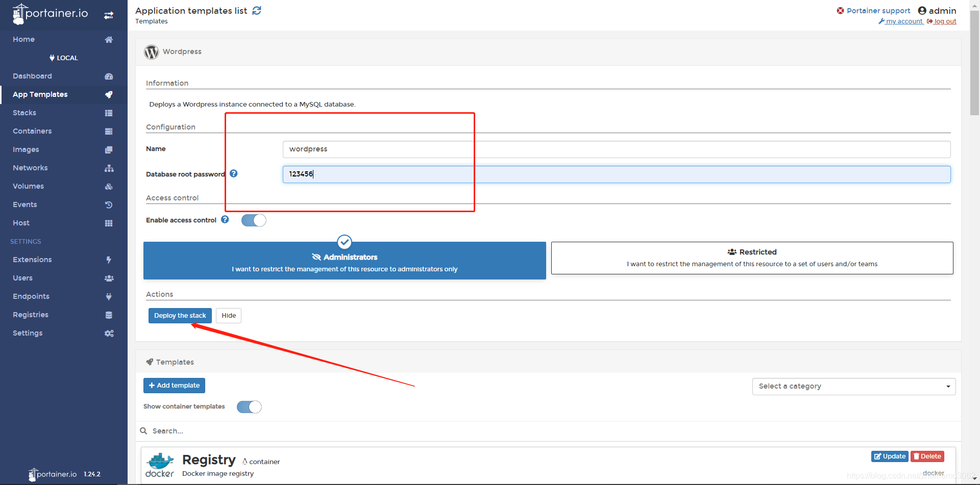This screenshot has width=980, height=485.
Task: Click the Containers server icon
Action: point(109,132)
